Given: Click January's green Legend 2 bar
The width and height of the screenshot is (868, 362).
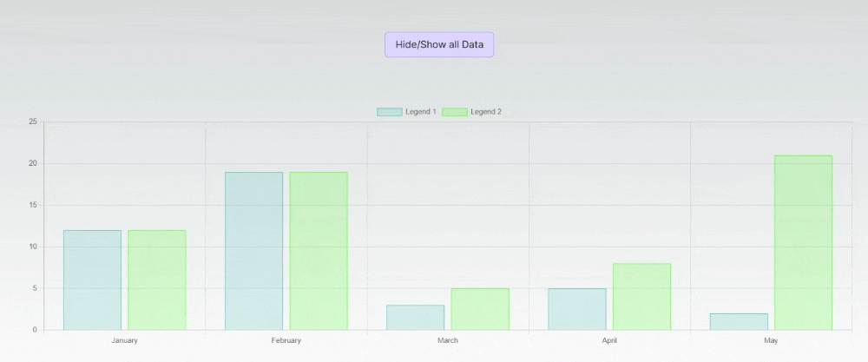Looking at the screenshot, I should click(157, 280).
